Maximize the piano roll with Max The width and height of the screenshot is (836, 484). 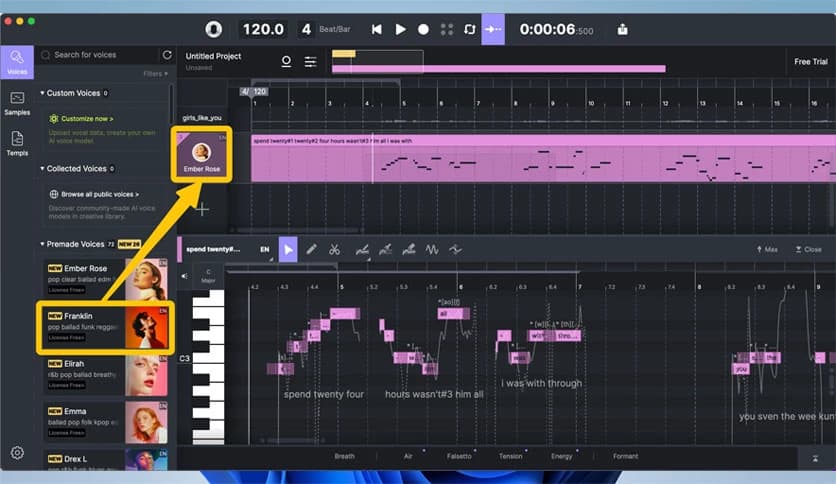[767, 249]
